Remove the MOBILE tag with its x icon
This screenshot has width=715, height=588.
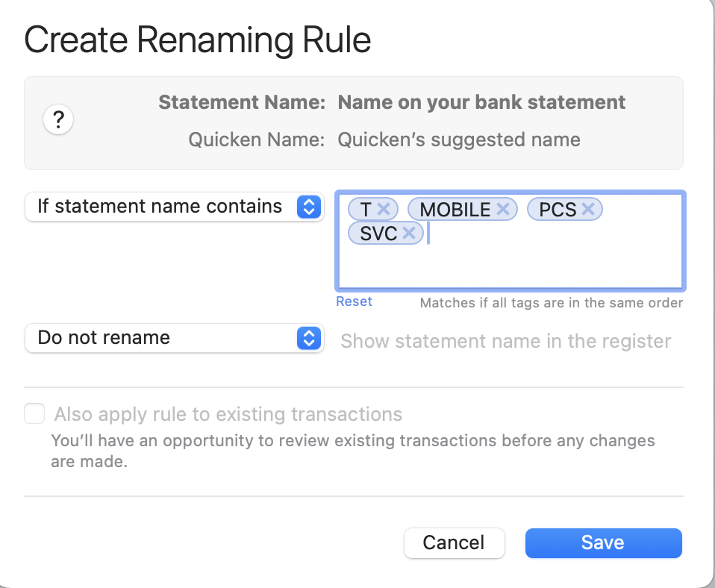503,210
